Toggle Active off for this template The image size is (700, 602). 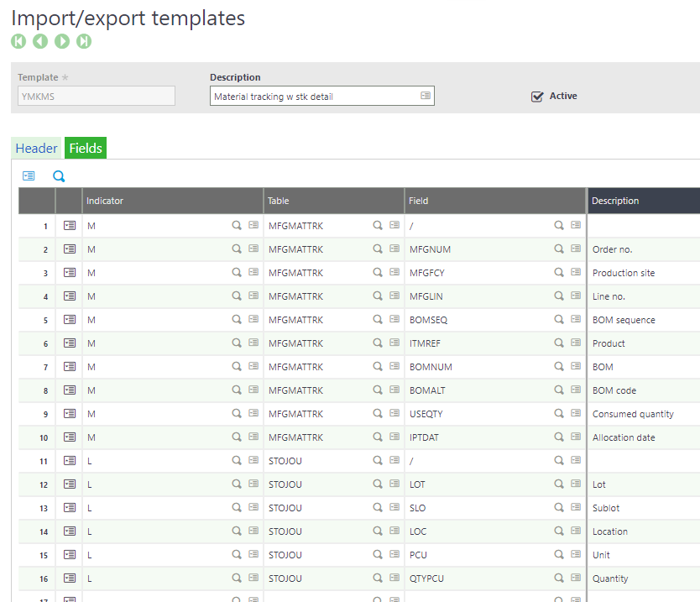(537, 96)
